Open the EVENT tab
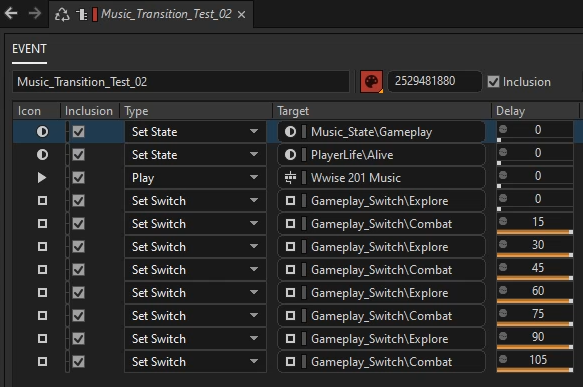583x387 pixels. click(29, 49)
